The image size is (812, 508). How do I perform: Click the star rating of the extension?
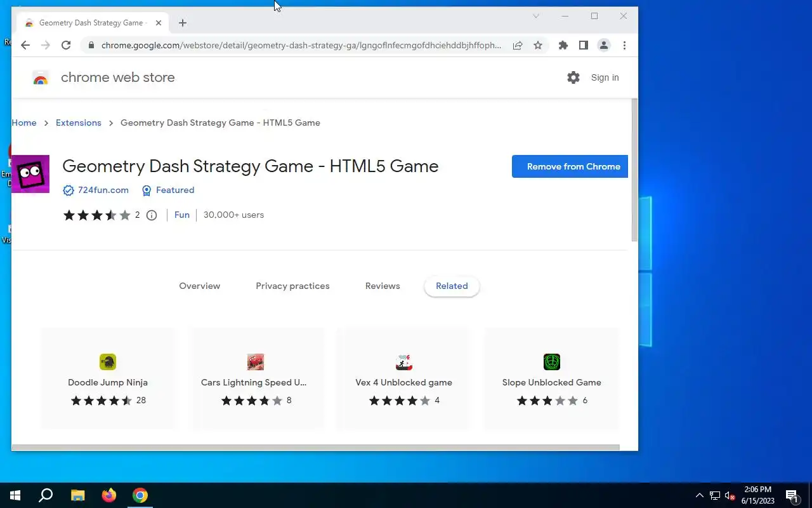(96, 215)
